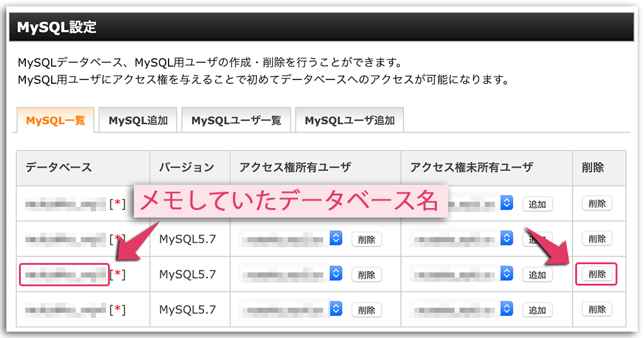Image resolution: width=644 pixels, height=338 pixels.
Task: Click MySQL5.7 version in last row
Action: [x=188, y=309]
